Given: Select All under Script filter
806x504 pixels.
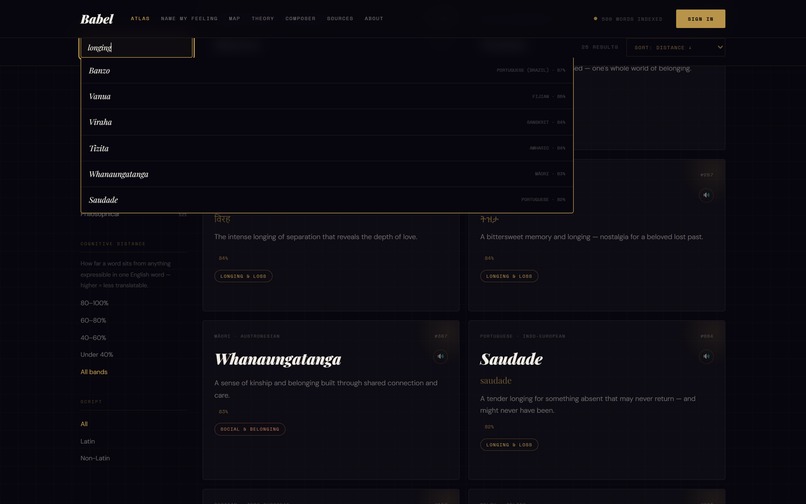Looking at the screenshot, I should 84,424.
